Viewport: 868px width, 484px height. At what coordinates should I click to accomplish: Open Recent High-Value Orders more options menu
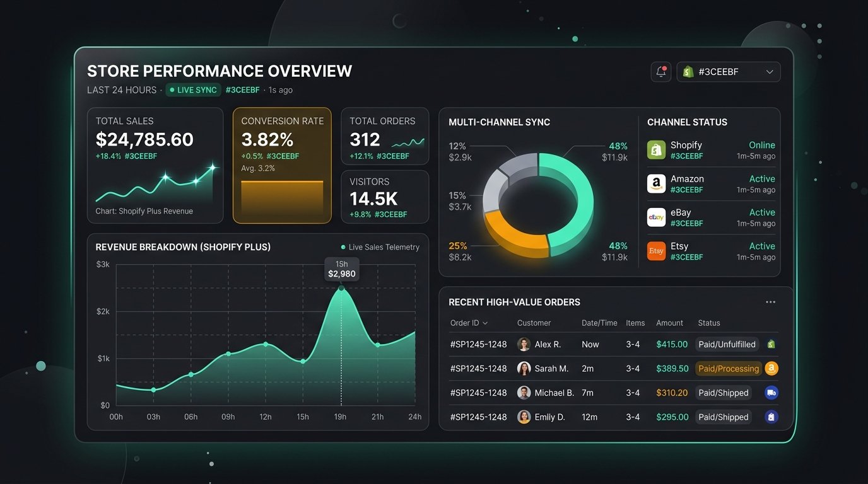point(770,302)
